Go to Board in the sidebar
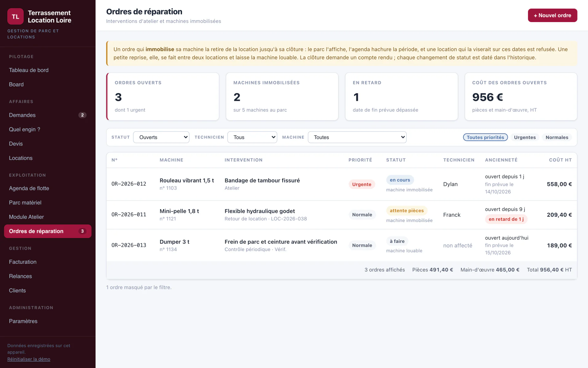Image resolution: width=588 pixels, height=368 pixels. tap(48, 84)
